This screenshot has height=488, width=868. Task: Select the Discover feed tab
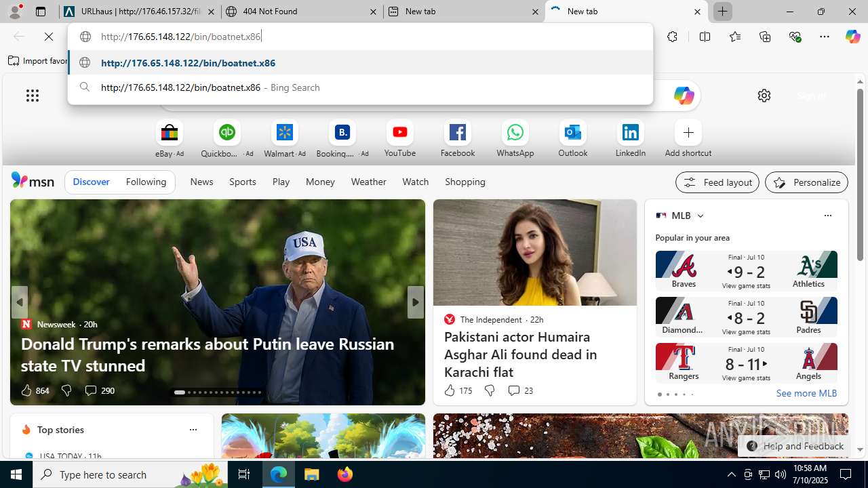91,182
